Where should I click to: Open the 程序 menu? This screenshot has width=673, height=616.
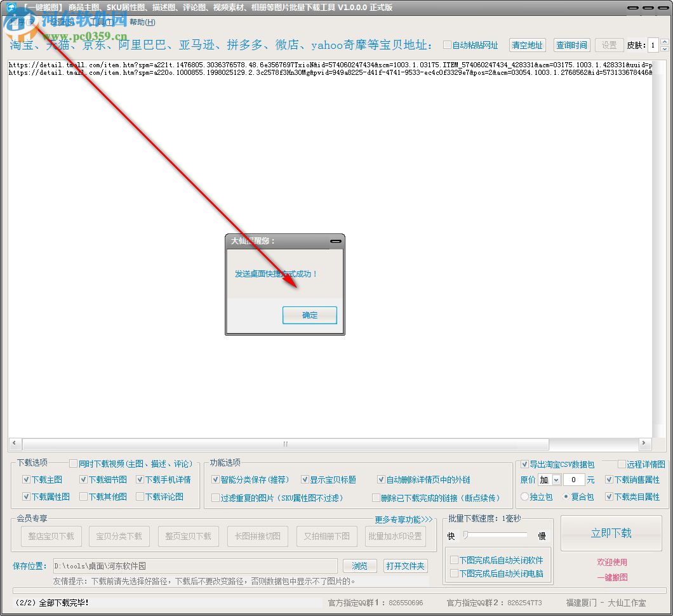click(x=22, y=22)
